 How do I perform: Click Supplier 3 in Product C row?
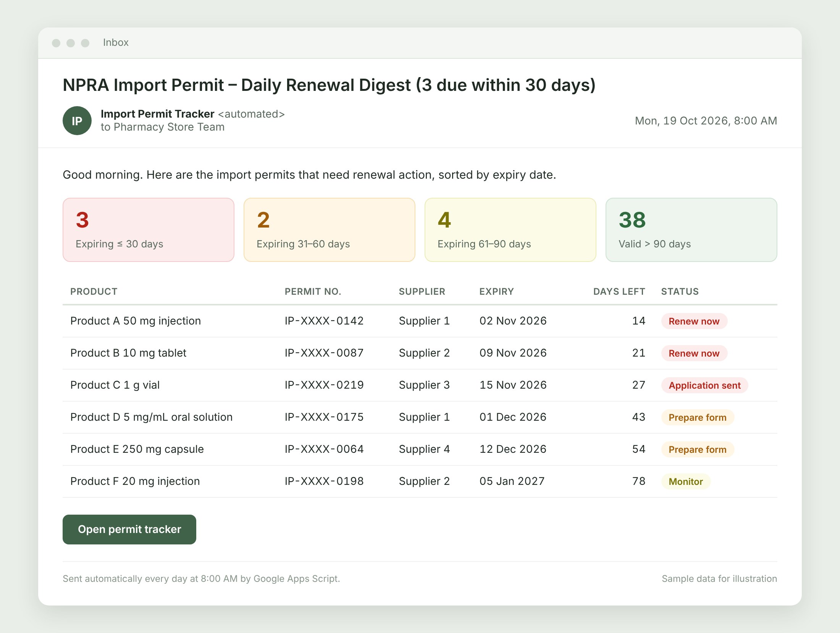coord(424,385)
